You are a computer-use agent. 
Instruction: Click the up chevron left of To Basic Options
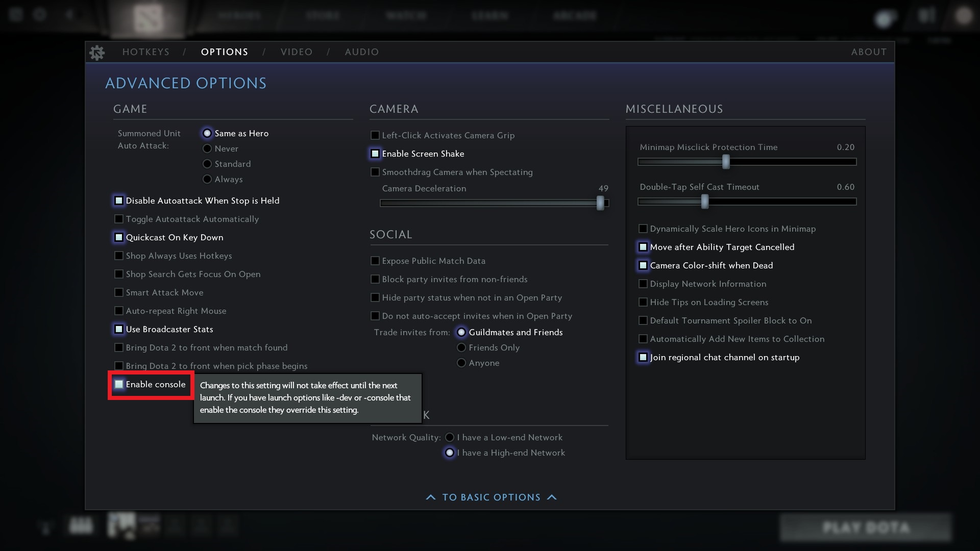pos(431,497)
